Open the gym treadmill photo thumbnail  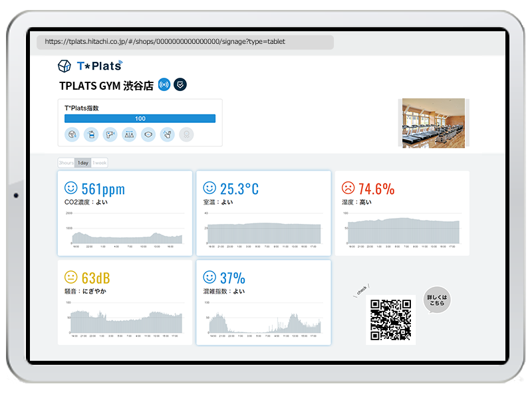(x=434, y=123)
